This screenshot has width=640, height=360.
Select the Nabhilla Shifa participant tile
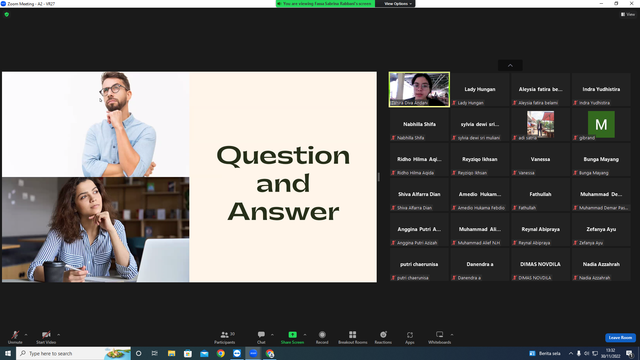(x=419, y=124)
